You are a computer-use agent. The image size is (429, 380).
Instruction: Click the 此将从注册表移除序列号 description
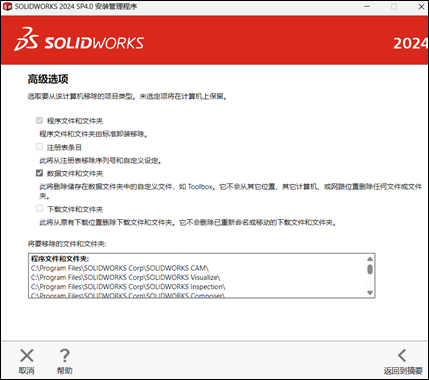(x=101, y=161)
